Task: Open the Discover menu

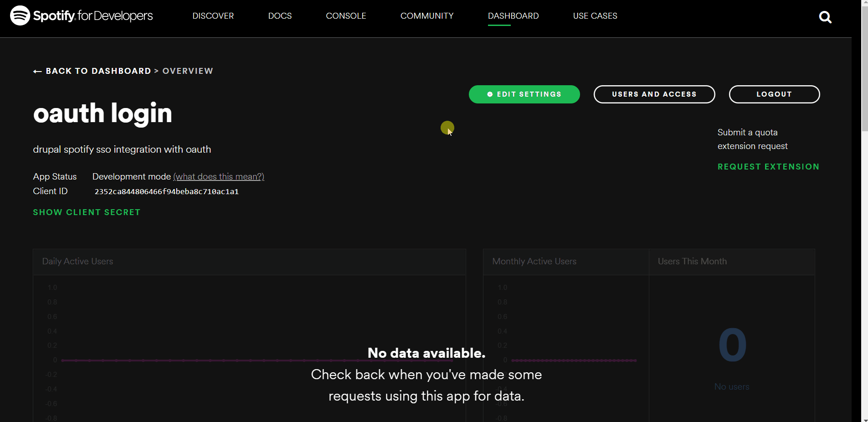Action: click(213, 16)
